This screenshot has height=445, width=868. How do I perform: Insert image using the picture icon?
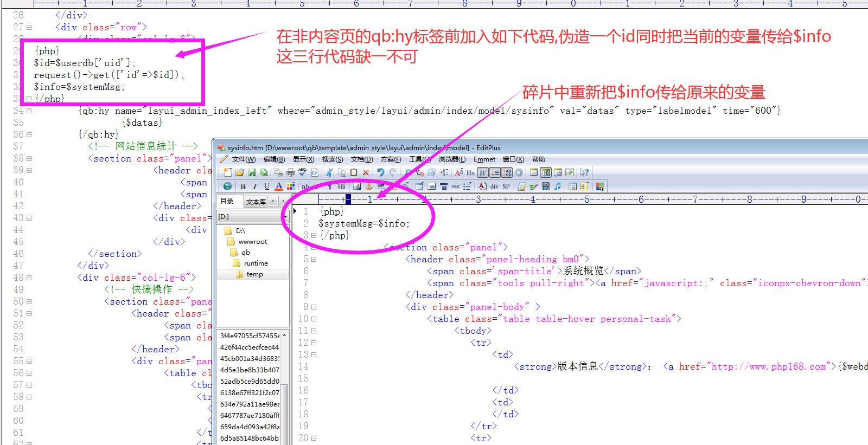[x=357, y=186]
